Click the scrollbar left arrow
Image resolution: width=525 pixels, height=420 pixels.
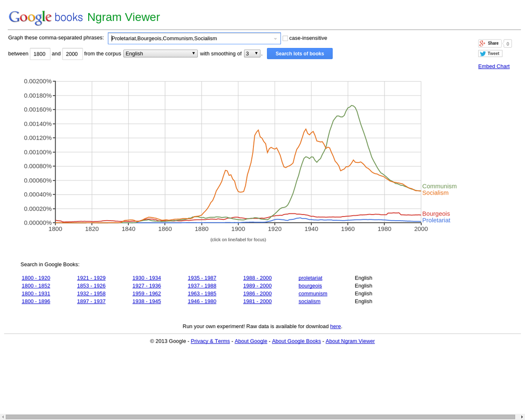point(3,417)
